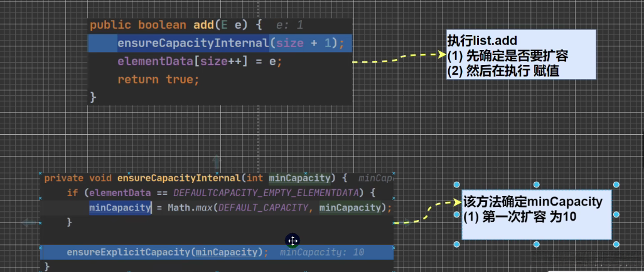The image size is (644, 272).
Task: Click the note text '(1) 先确定是否要扩容'
Action: pyautogui.click(x=508, y=55)
